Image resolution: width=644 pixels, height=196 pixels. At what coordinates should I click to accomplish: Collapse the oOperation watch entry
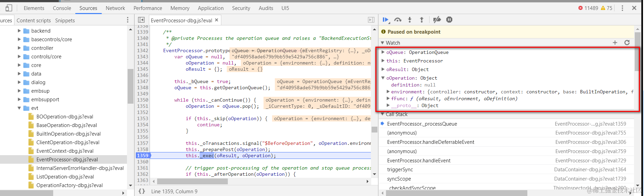click(x=383, y=78)
